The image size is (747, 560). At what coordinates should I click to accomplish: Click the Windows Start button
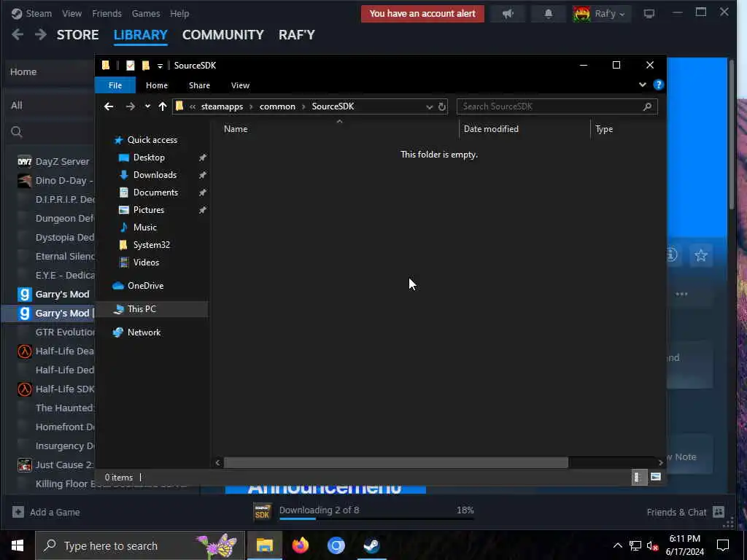click(18, 545)
